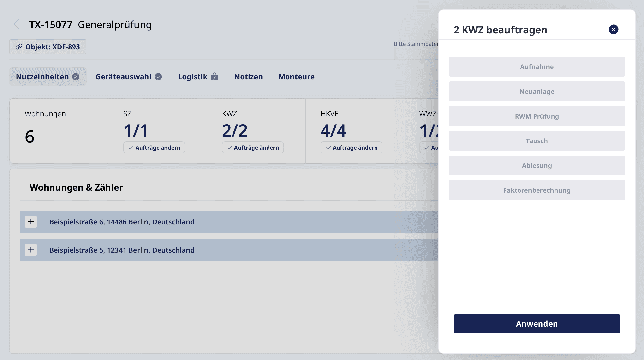Click the checkmark badge on the Nutzeinheiten tab
Image resolution: width=644 pixels, height=360 pixels.
[x=76, y=77]
